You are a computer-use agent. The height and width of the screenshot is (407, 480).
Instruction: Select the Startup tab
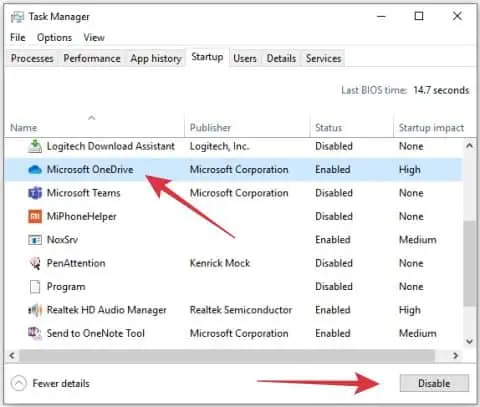coord(207,57)
